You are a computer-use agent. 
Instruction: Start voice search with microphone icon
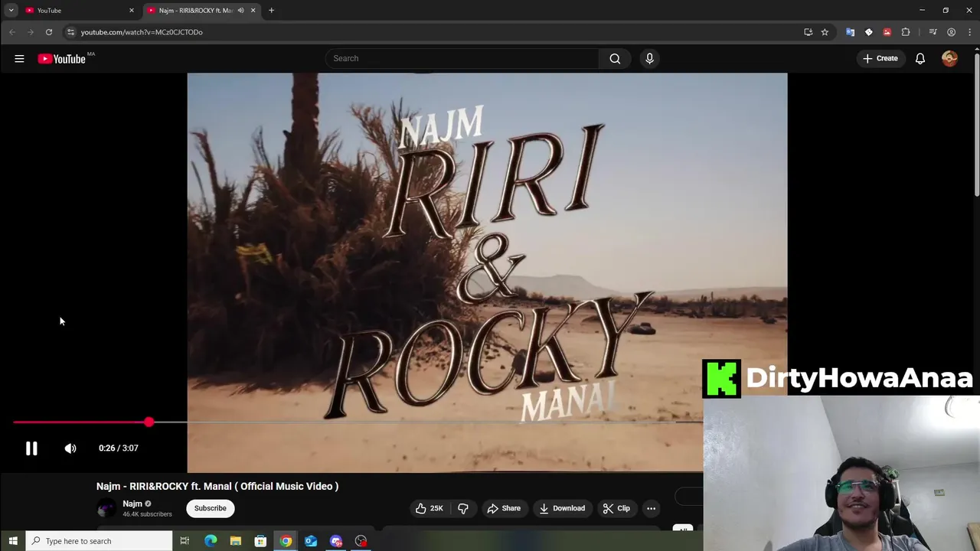pos(649,58)
